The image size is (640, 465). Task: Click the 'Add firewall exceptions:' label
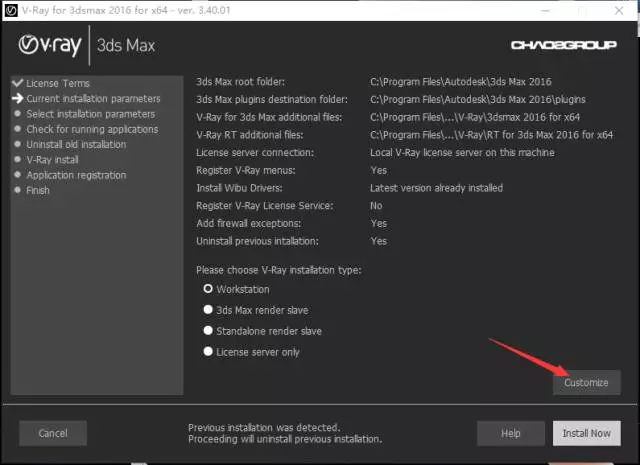(x=249, y=223)
